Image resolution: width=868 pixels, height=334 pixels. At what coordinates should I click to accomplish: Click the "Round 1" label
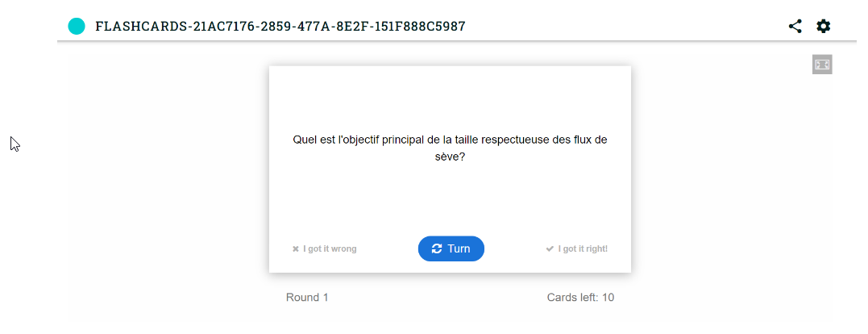(307, 298)
